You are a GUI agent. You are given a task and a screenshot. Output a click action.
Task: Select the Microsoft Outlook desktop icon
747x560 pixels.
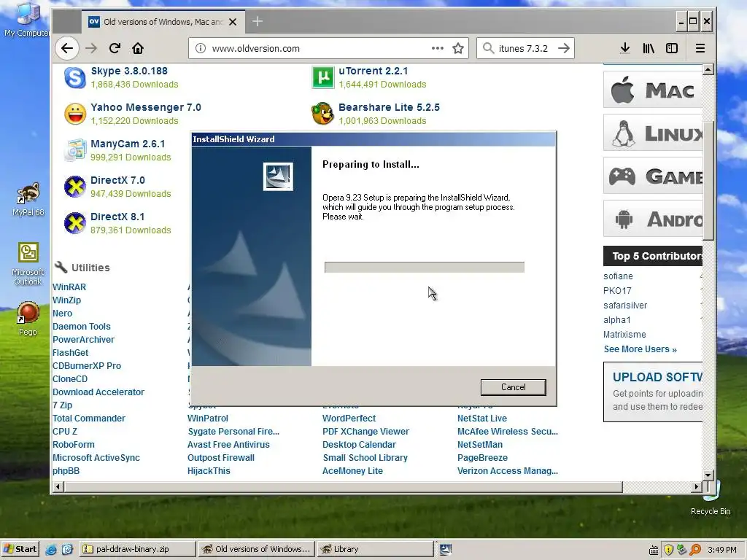[28, 264]
